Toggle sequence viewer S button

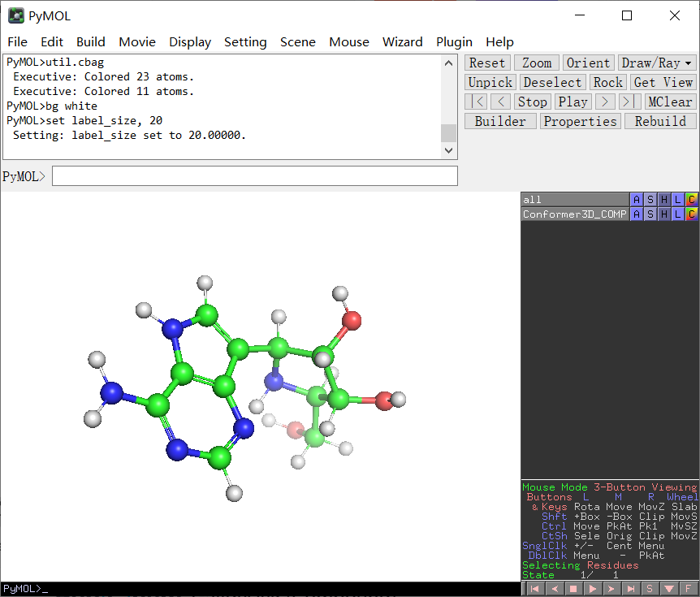650,589
